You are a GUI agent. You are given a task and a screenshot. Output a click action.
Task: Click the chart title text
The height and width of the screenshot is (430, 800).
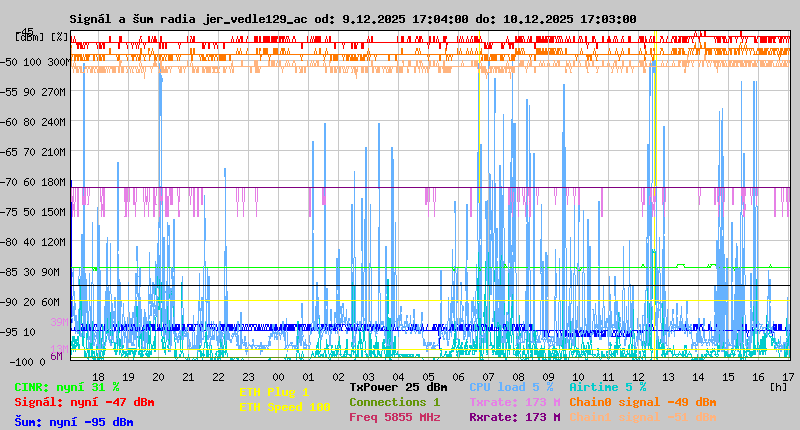(352, 19)
